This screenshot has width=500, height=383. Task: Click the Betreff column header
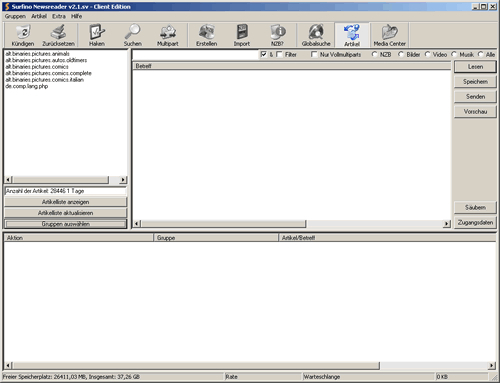coord(292,66)
